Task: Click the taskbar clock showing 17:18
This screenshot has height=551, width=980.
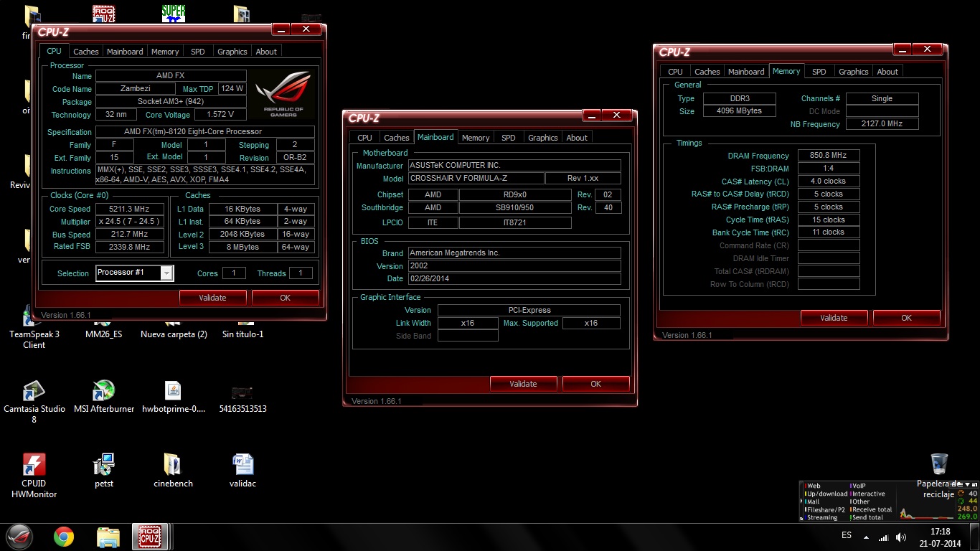Action: 940,537
